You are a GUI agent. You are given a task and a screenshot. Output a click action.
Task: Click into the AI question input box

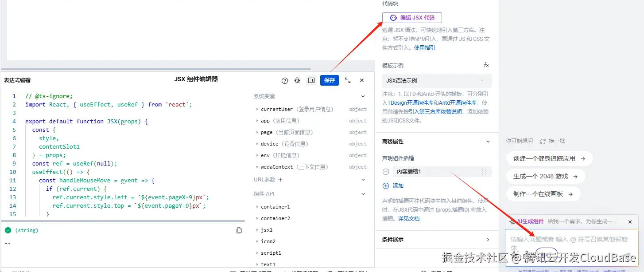571,248
